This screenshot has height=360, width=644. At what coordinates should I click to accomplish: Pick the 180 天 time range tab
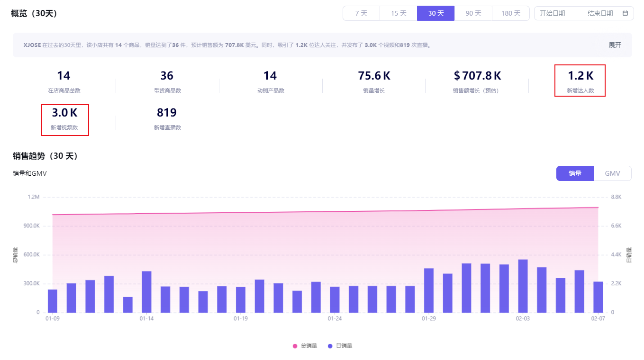click(510, 13)
